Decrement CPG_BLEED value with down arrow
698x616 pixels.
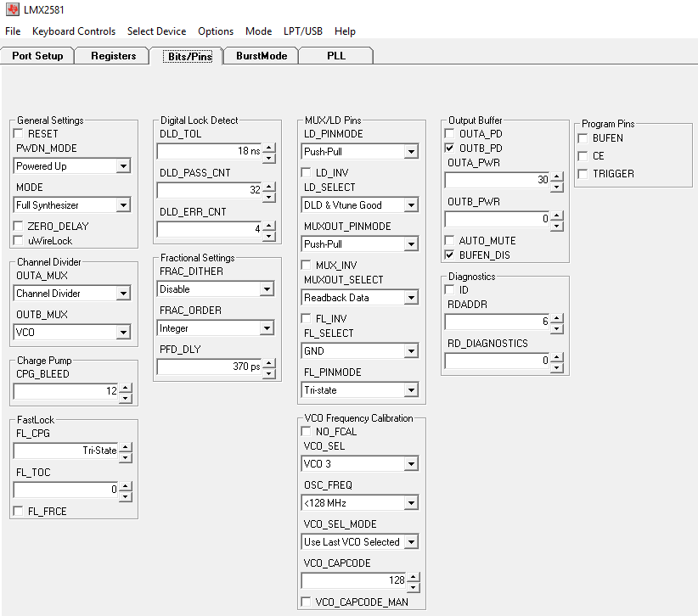click(126, 399)
